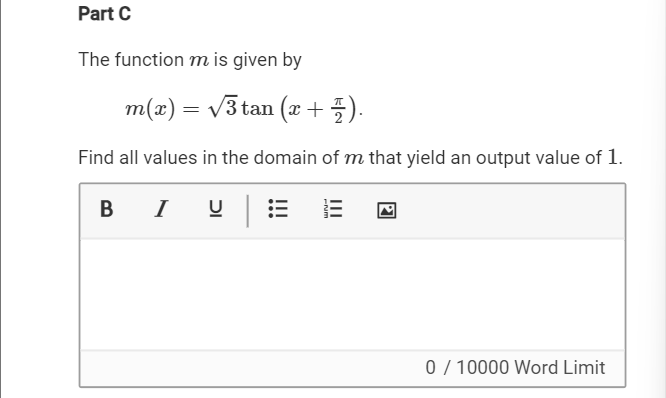
Task: Click the empty toolbar space right of image icon
Action: pyautogui.click(x=510, y=210)
